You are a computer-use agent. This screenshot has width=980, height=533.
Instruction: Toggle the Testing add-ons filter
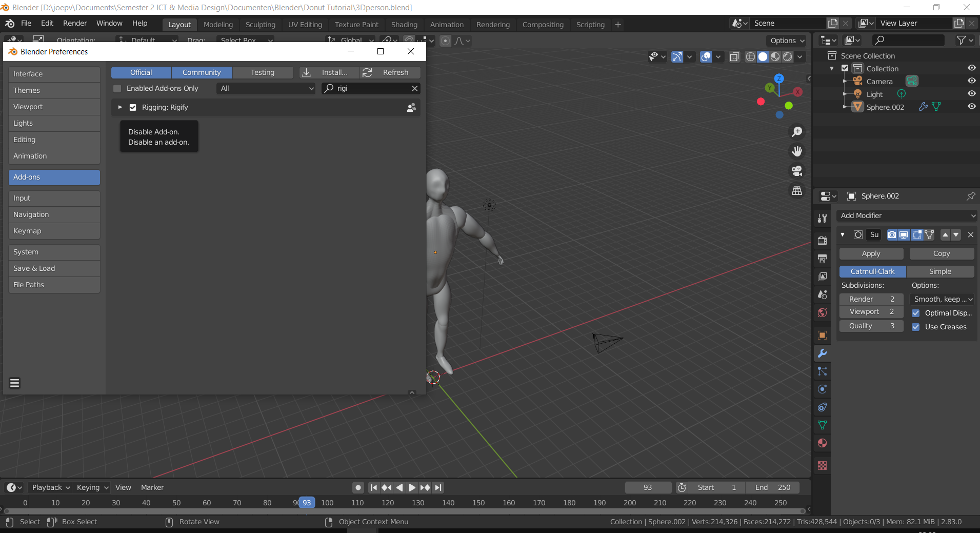pos(263,72)
